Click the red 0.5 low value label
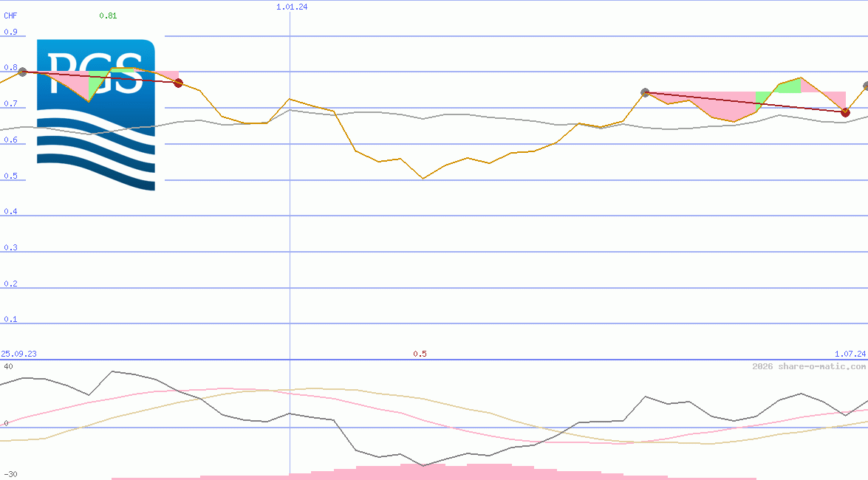 [420, 354]
